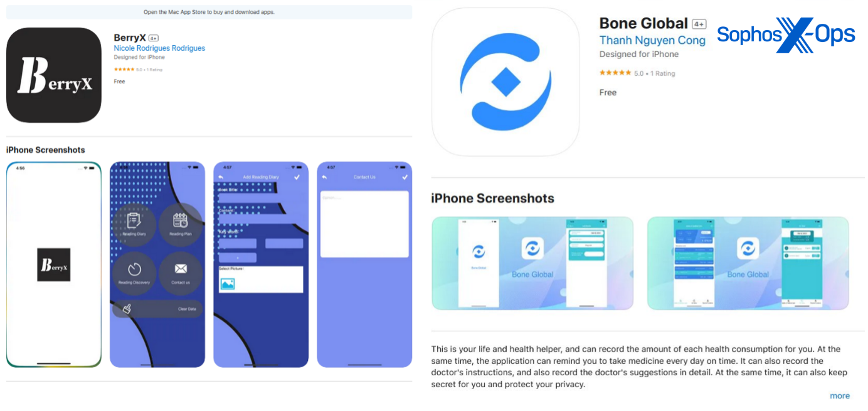Select the Reading Discovery circular icon
The width and height of the screenshot is (868, 411).
point(134,269)
